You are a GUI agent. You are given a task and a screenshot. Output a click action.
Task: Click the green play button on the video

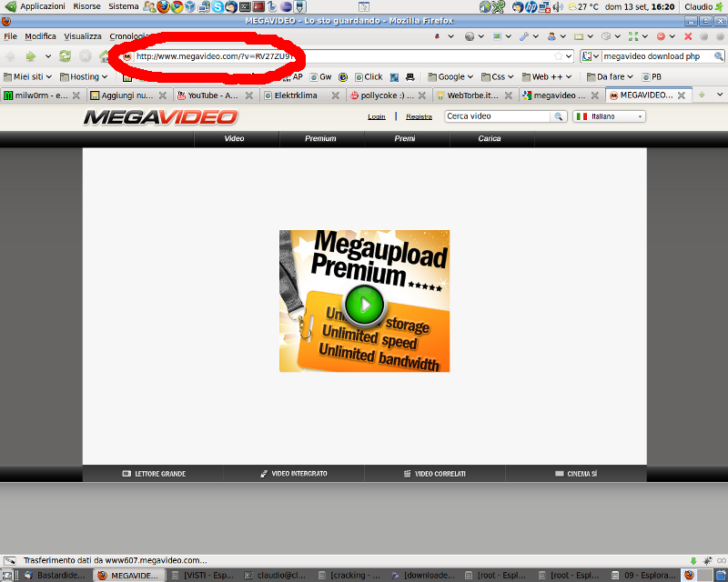tap(365, 305)
